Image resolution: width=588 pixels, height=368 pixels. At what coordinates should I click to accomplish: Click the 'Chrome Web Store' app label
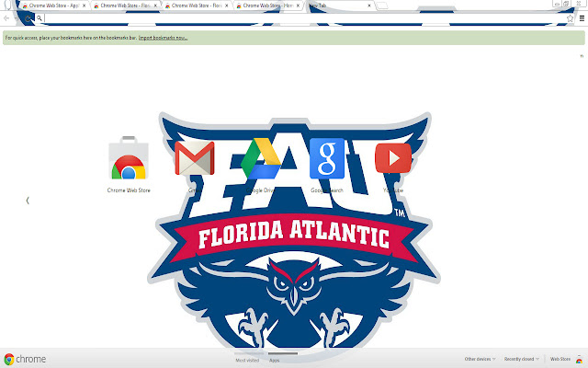pos(129,190)
